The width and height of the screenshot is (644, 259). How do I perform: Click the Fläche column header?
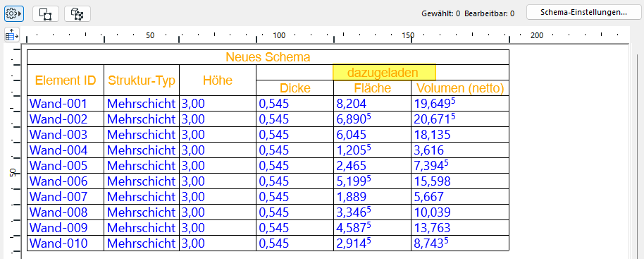coord(373,88)
